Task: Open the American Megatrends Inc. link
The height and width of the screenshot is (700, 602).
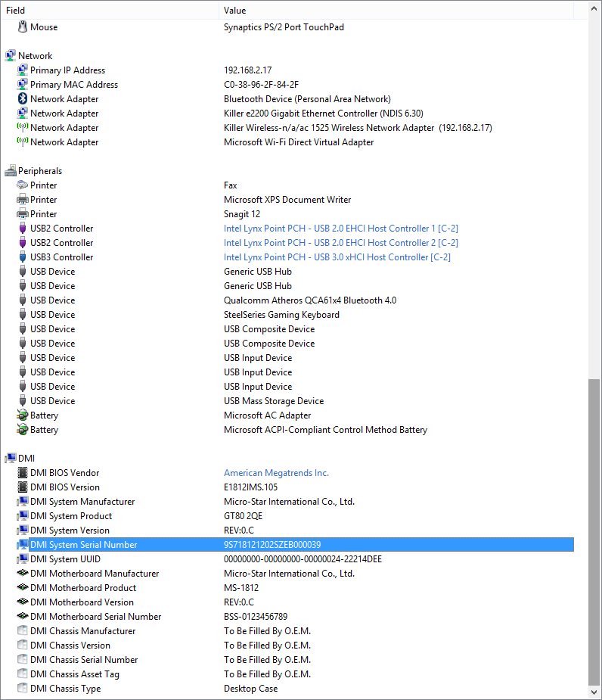Action: click(x=276, y=473)
